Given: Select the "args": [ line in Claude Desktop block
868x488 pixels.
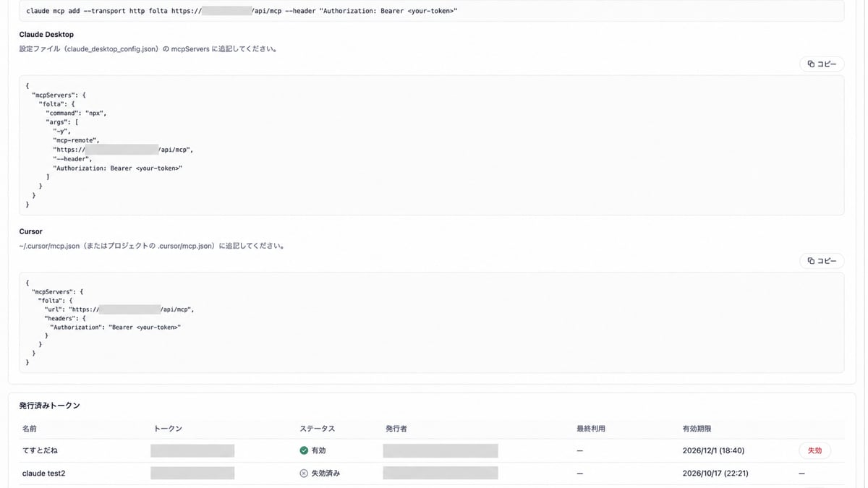Looking at the screenshot, I should tap(62, 122).
